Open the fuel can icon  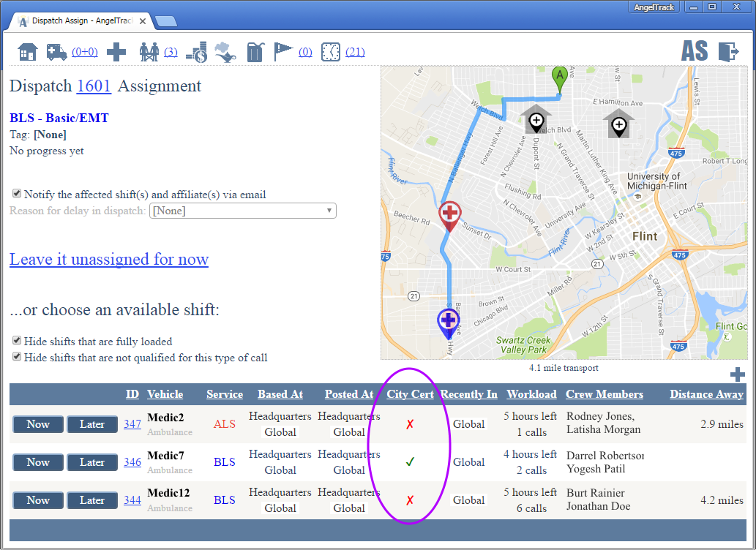click(254, 52)
